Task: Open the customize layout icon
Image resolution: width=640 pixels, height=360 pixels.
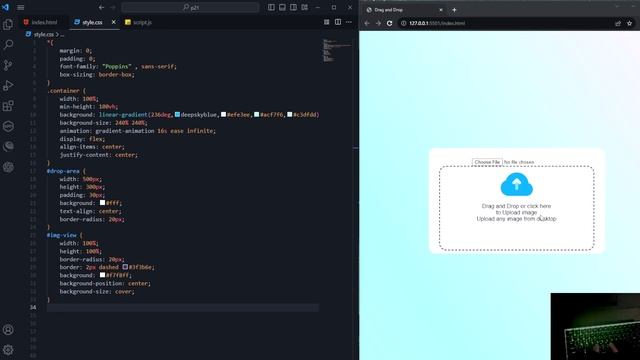Action: 304,7
